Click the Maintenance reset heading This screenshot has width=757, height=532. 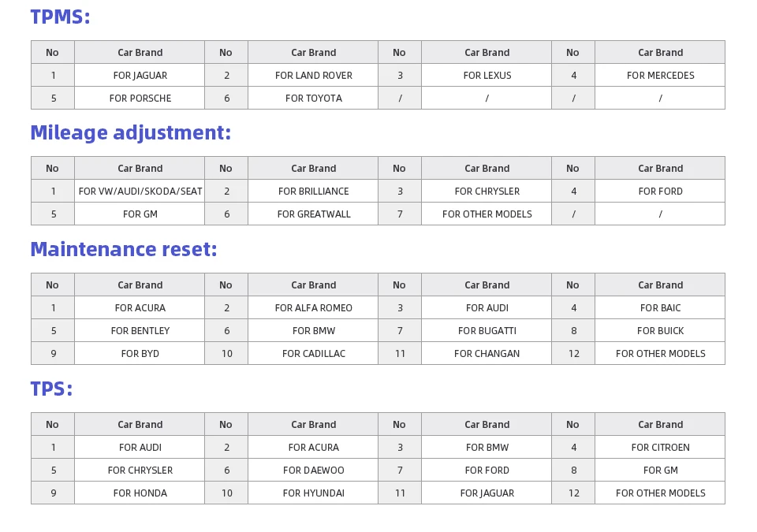tap(124, 249)
